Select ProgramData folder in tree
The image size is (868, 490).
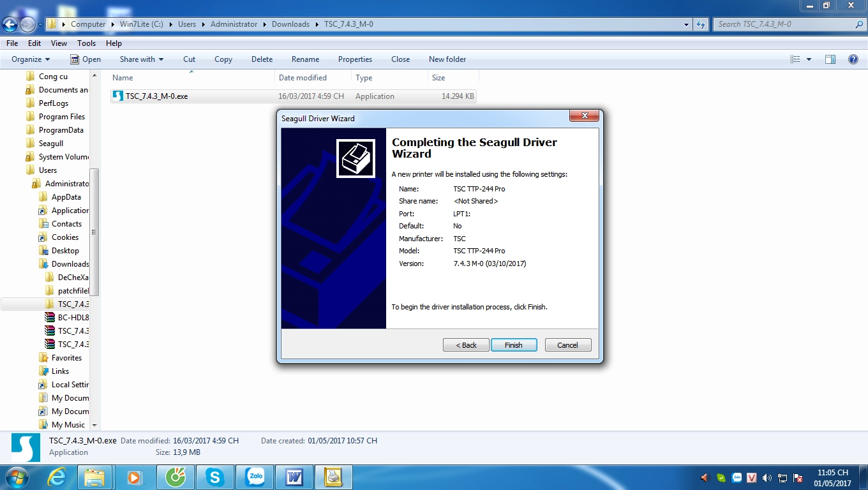[x=61, y=130]
